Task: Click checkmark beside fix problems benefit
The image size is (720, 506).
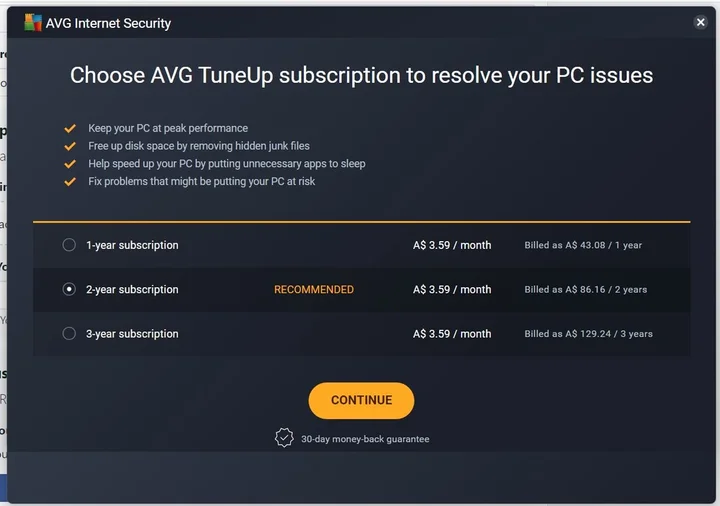Action: coord(70,182)
